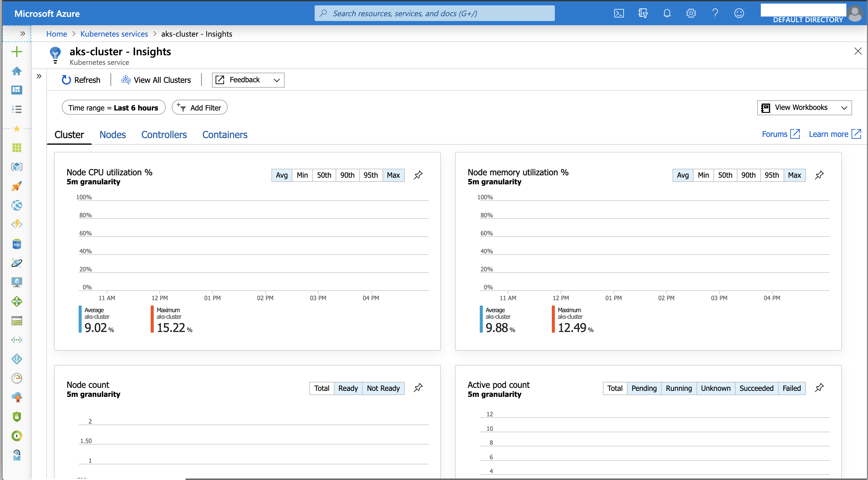Click the search resources field
This screenshot has height=480, width=868.
434,14
